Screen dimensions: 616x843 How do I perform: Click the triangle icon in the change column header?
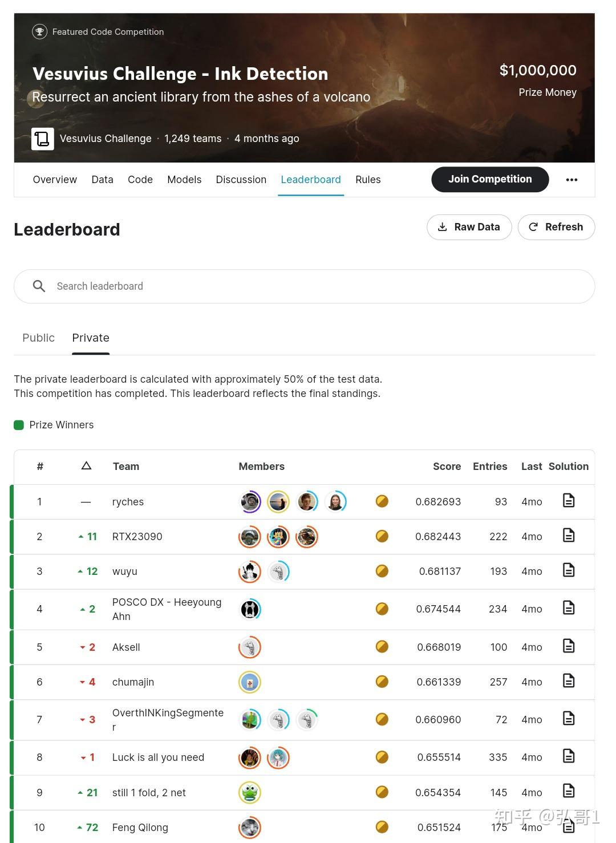pos(86,466)
